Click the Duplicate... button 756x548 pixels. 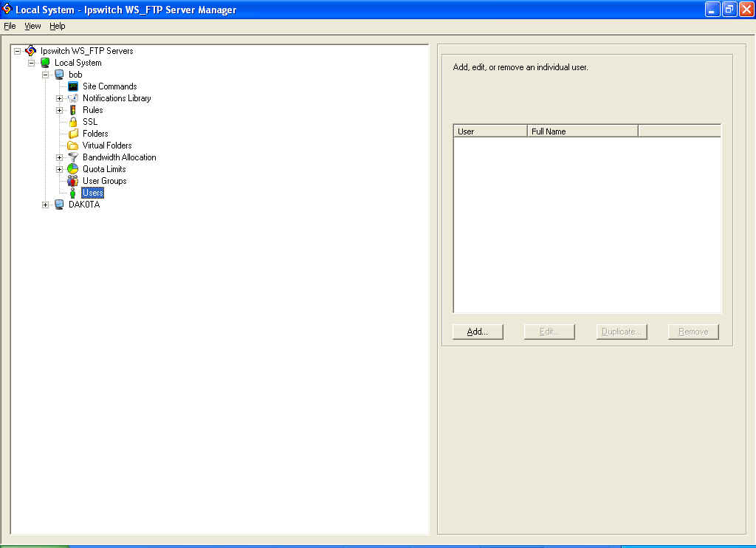[x=622, y=332]
